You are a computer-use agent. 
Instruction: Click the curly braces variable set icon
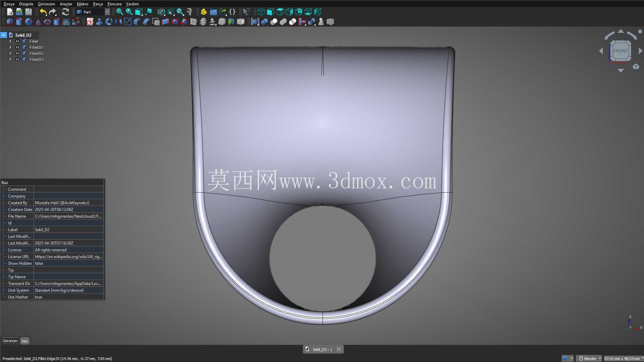[x=232, y=12]
